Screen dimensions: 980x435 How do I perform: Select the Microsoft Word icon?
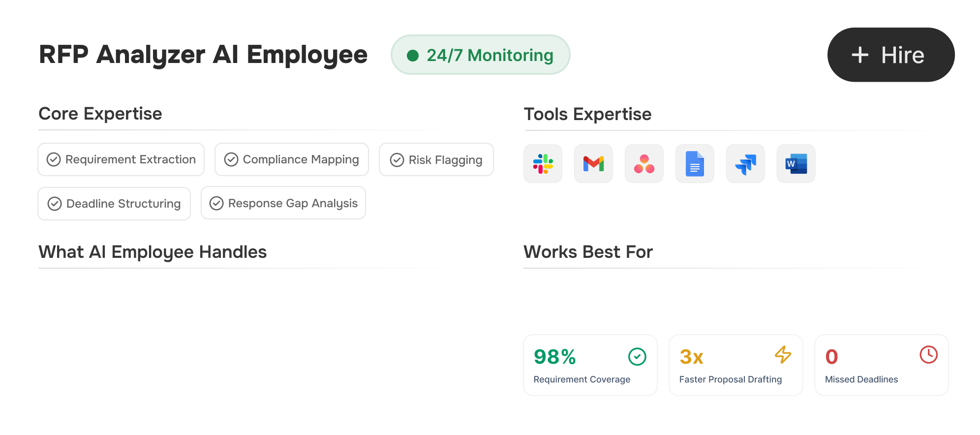[796, 164]
